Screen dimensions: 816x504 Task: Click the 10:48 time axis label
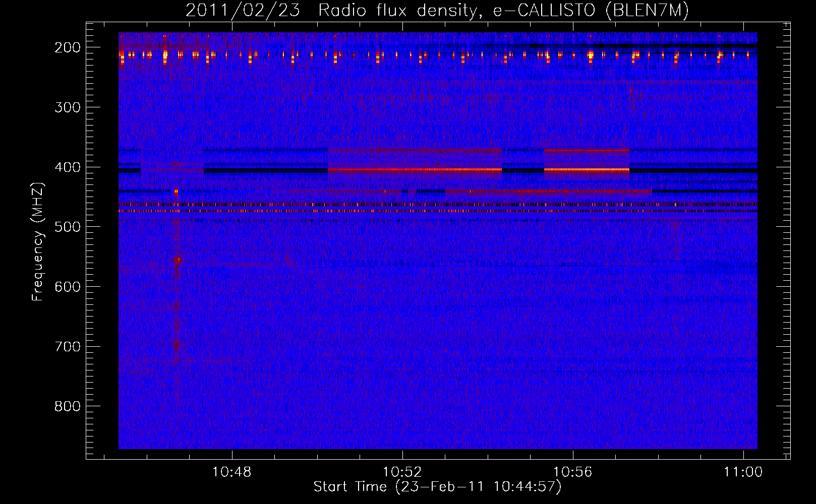tap(231, 472)
